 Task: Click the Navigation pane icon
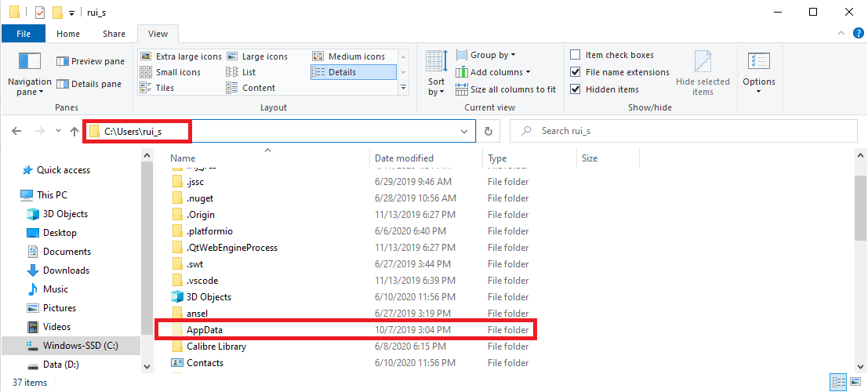[x=29, y=62]
